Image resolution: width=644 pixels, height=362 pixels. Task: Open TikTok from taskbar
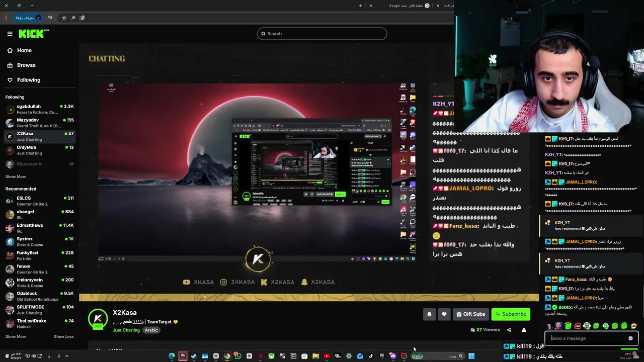tap(371, 356)
